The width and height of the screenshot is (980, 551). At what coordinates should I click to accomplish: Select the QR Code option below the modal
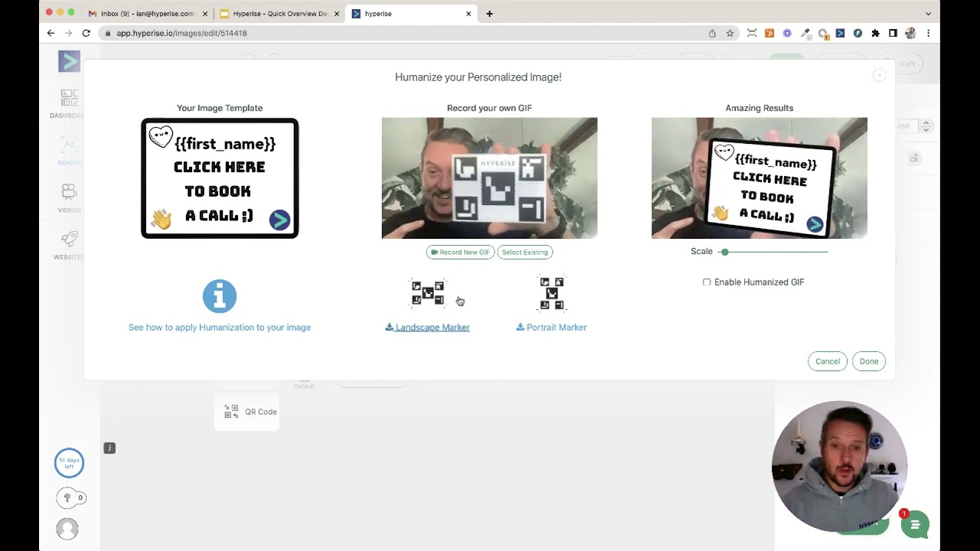coord(247,412)
